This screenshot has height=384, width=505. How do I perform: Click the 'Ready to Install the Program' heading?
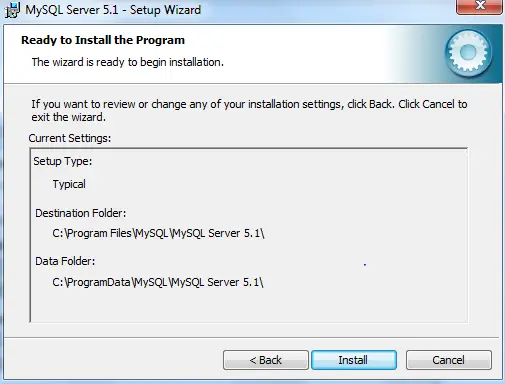103,40
